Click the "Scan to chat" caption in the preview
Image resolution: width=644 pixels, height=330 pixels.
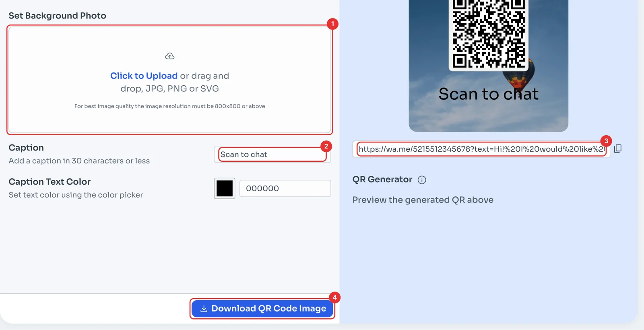(x=489, y=94)
